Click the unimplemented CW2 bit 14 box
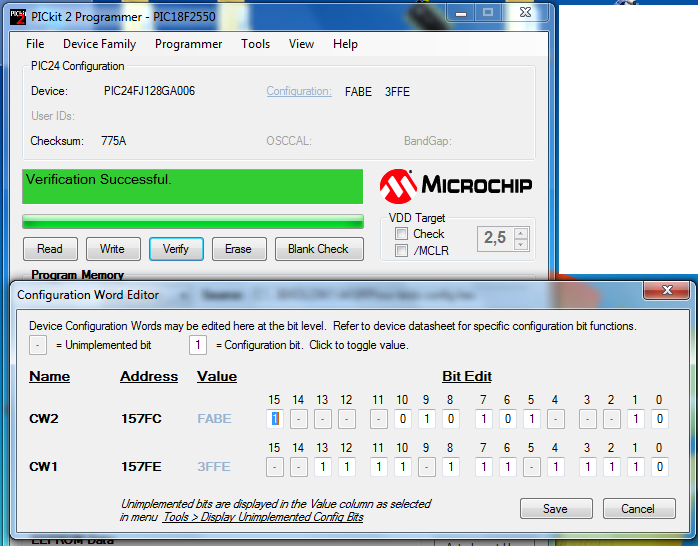 click(299, 419)
